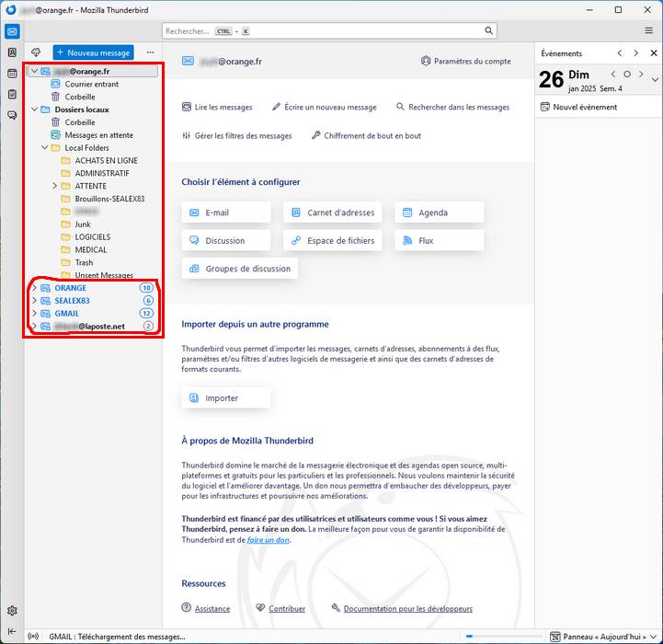Image resolution: width=663 pixels, height=644 pixels.
Task: Configure a new E-mail account
Action: 226,213
